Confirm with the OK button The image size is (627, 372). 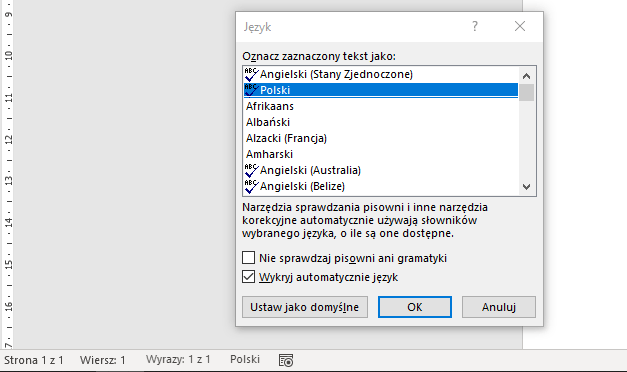click(415, 307)
